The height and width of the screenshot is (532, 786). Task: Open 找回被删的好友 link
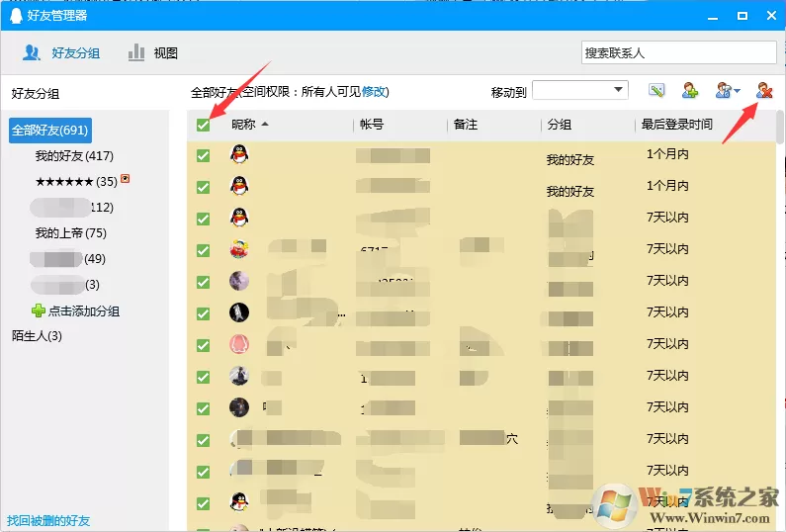(48, 521)
